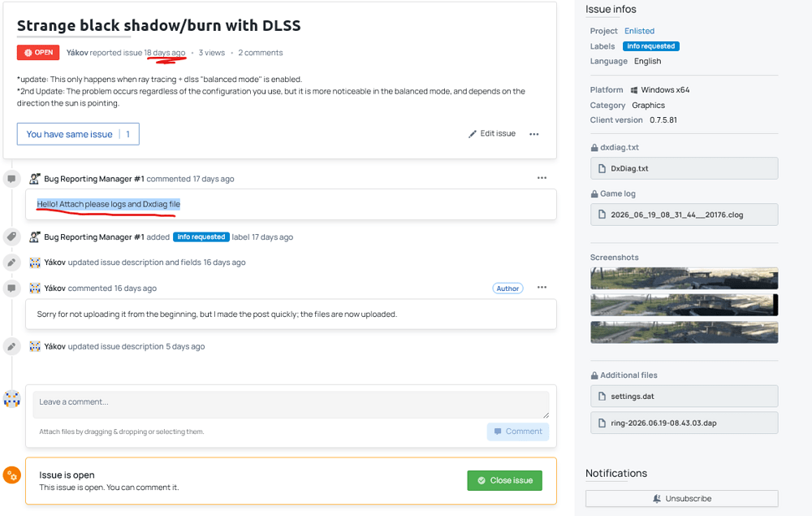
Task: Open the issue's three-dot options menu
Action: pyautogui.click(x=534, y=134)
